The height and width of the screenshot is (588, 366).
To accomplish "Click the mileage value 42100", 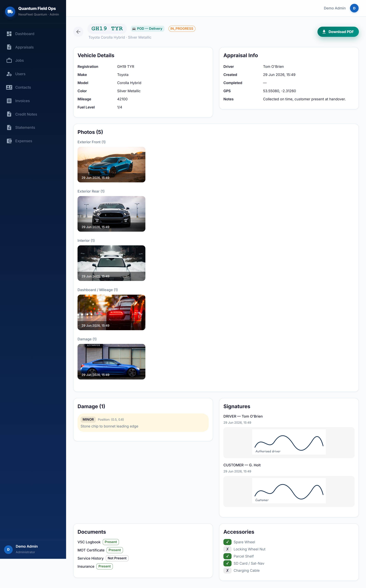I will point(122,99).
